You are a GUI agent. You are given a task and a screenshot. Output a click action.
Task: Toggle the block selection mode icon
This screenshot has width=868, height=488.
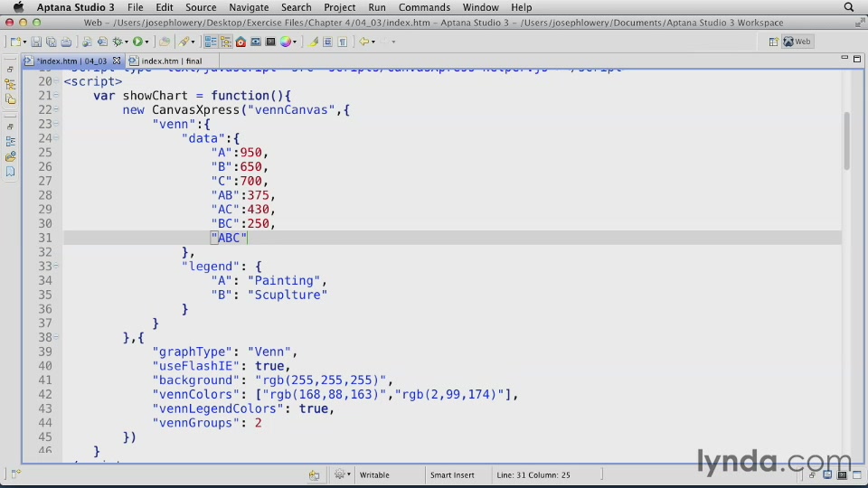pos(327,42)
